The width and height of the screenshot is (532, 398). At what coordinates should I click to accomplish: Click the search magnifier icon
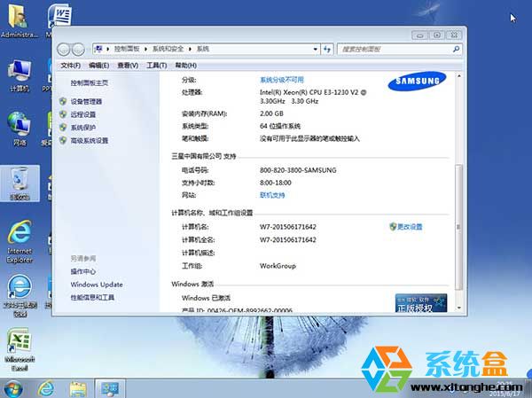[x=456, y=50]
